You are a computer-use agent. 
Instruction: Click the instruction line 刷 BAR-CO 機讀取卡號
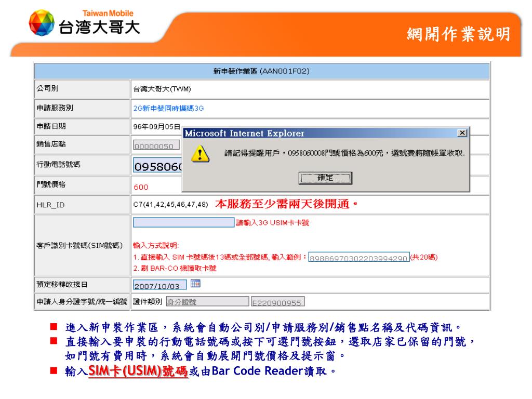tap(175, 268)
